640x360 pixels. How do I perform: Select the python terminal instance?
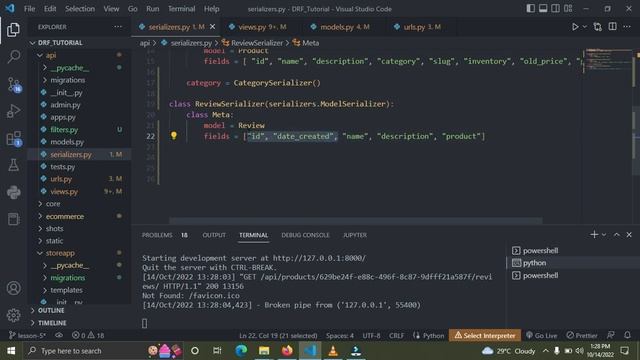coord(573,263)
